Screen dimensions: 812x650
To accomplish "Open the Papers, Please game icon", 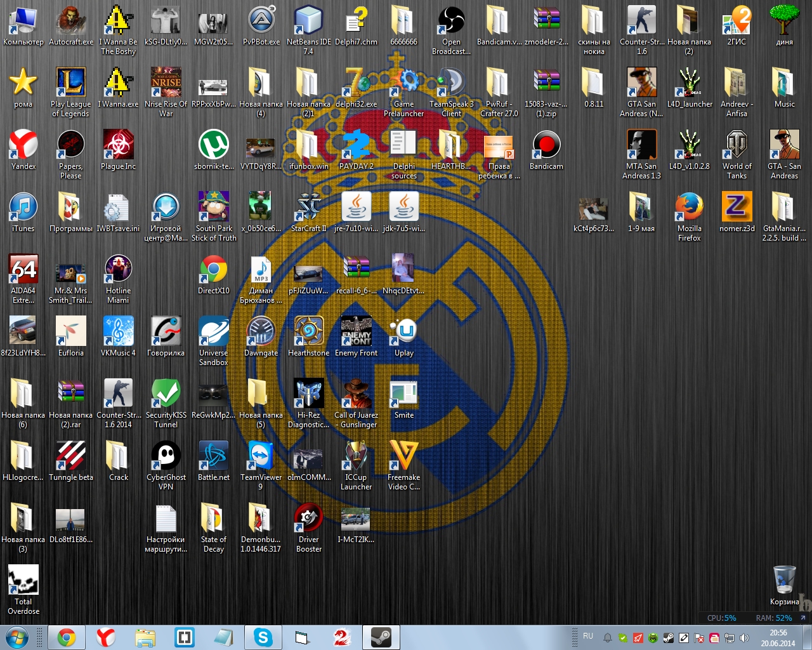I will [71, 155].
